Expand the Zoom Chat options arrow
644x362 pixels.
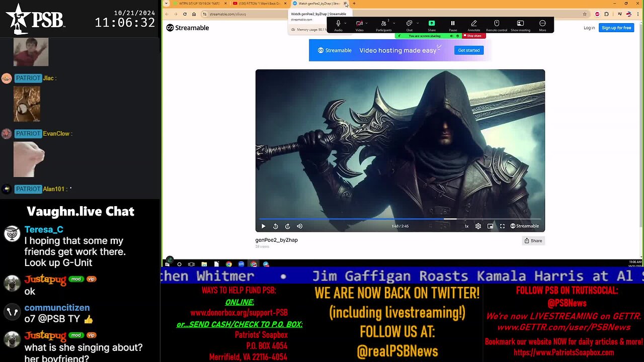coord(418,23)
